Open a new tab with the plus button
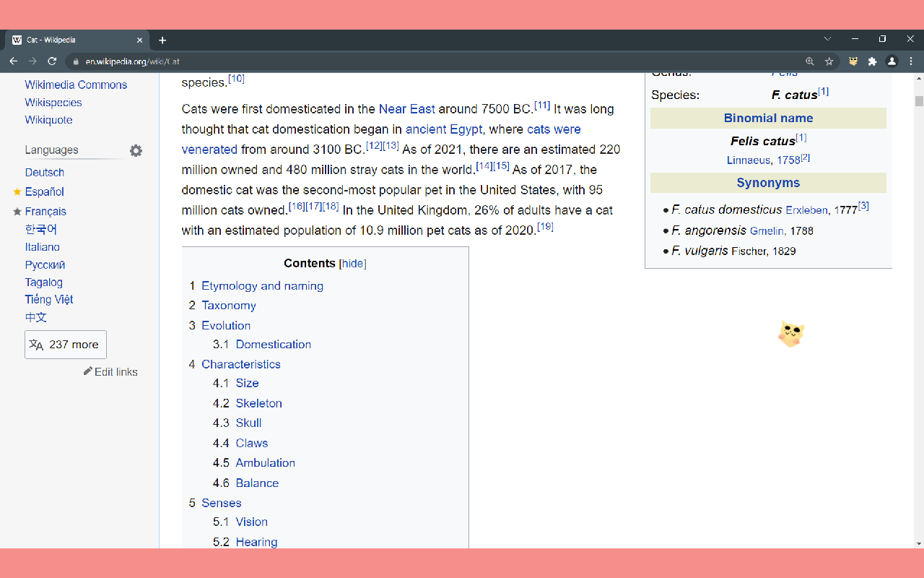 click(162, 40)
